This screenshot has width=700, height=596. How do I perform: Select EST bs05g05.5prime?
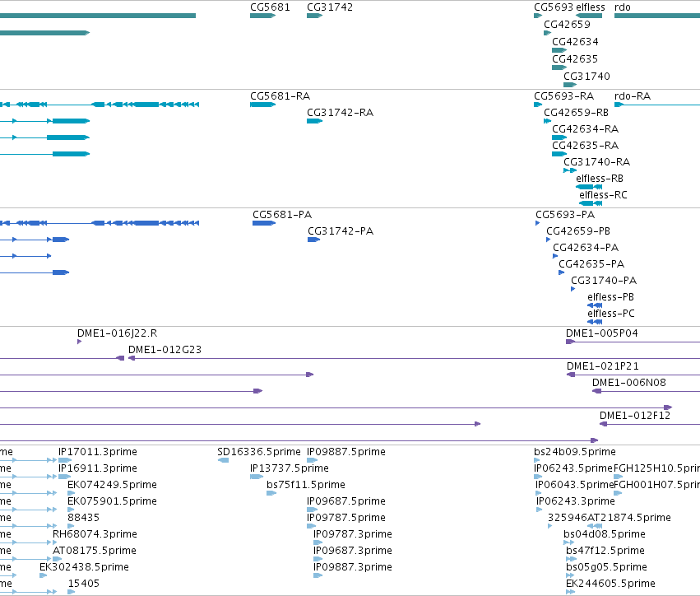tap(606, 567)
